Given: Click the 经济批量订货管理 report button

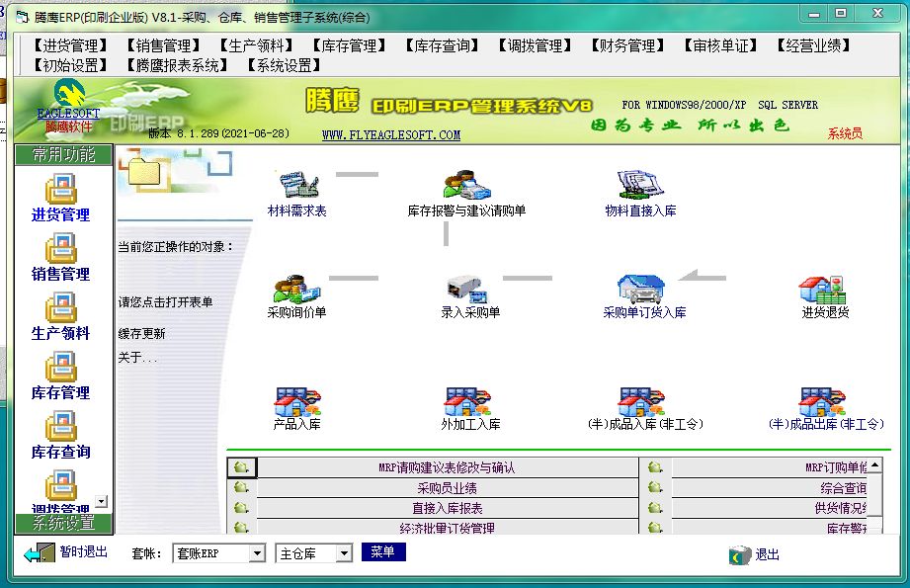Looking at the screenshot, I should point(447,527).
